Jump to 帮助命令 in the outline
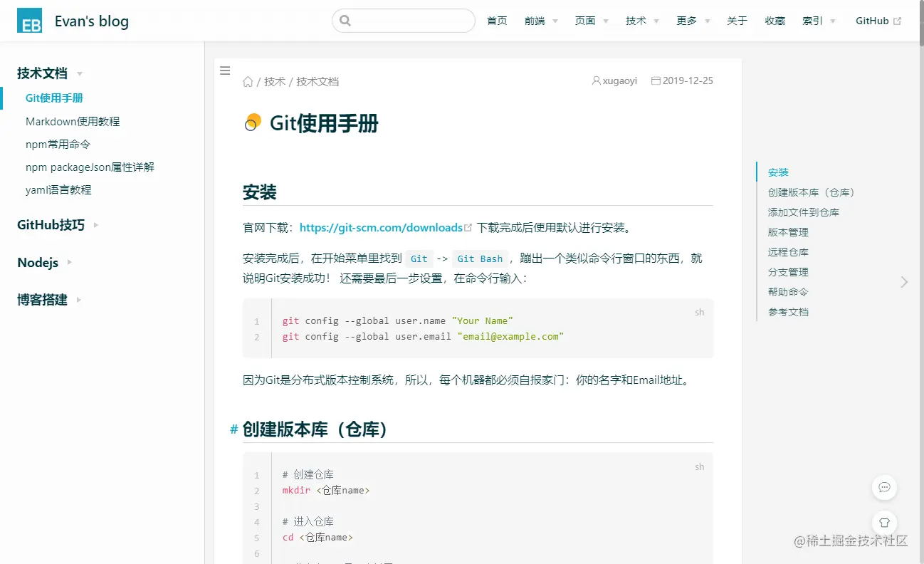 [x=788, y=292]
